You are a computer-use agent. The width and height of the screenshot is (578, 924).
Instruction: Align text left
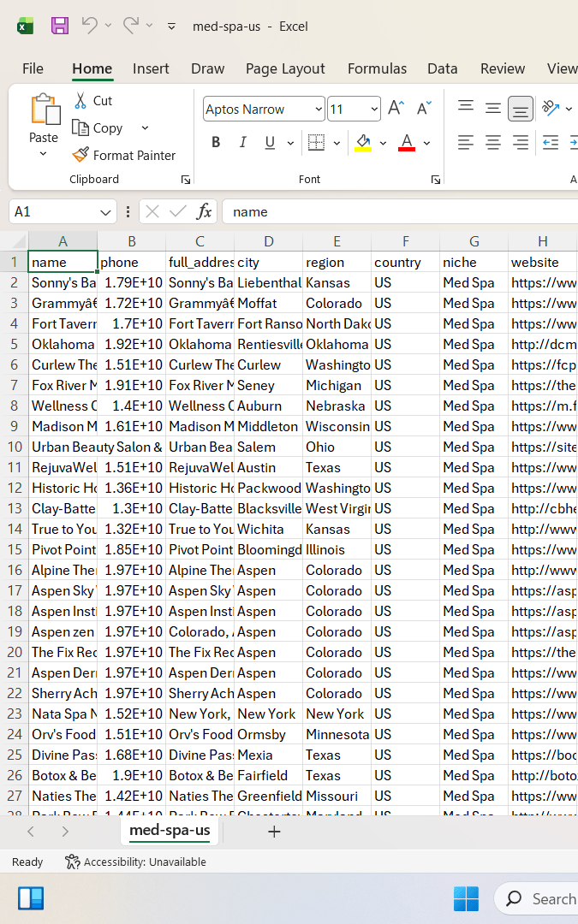(466, 142)
